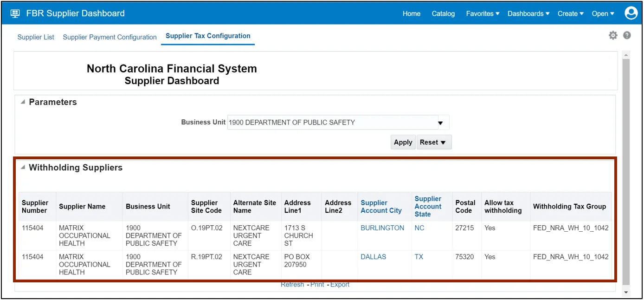
Task: Click the BURLINGTON city link
Action: point(382,228)
